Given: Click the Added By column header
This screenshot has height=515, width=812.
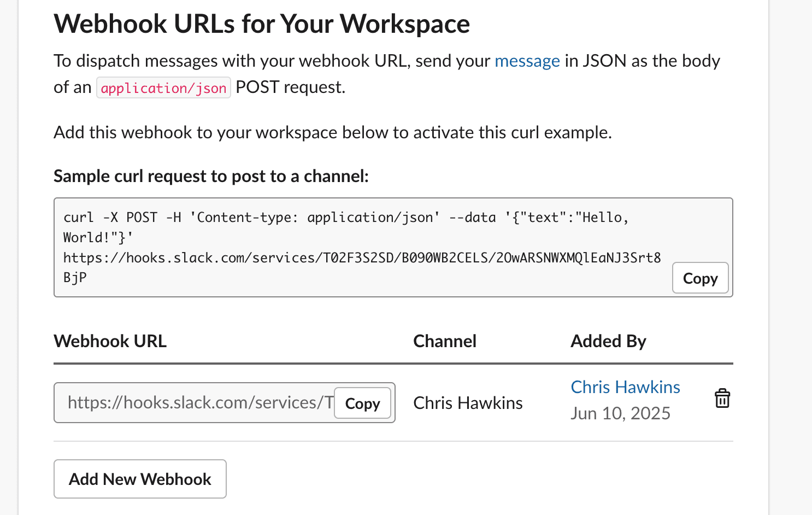Looking at the screenshot, I should 608,341.
